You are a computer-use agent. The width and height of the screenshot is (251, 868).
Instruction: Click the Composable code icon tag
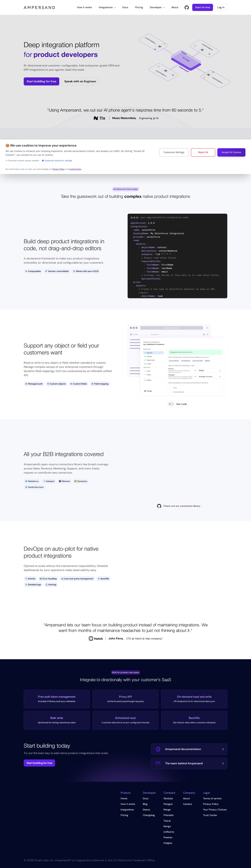tap(26, 271)
